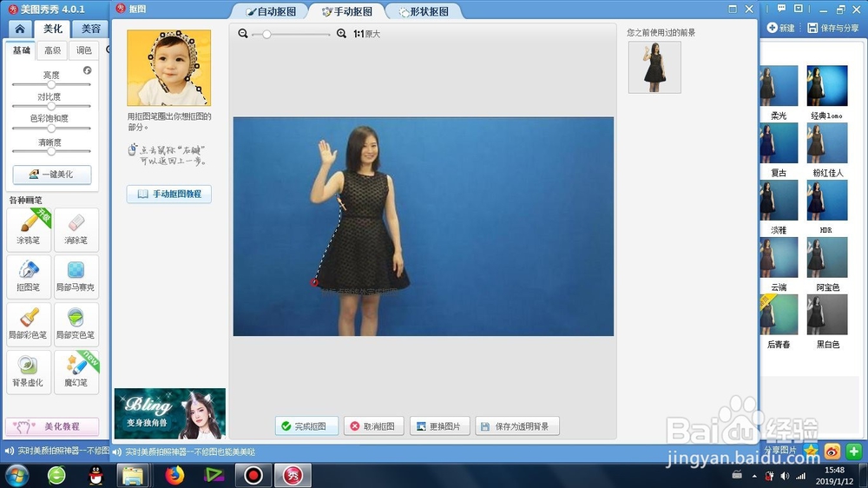Apply the HDR filter thumbnail
The width and height of the screenshot is (868, 488).
click(827, 200)
